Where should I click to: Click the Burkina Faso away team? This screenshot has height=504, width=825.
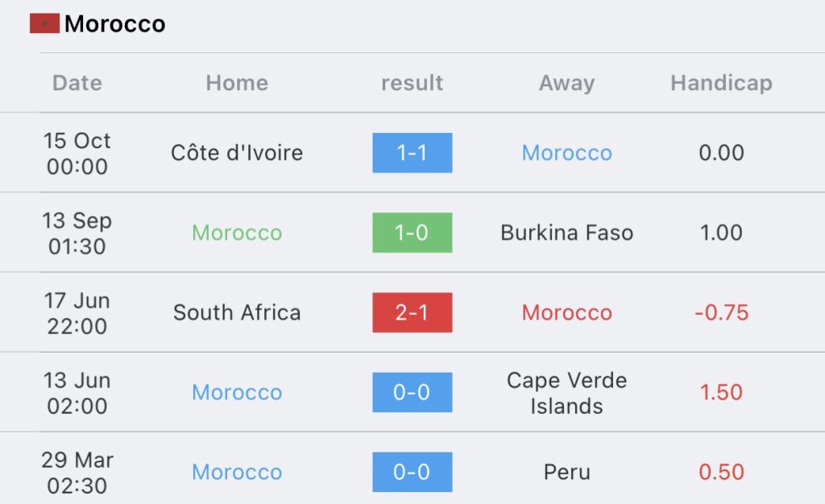pos(566,233)
